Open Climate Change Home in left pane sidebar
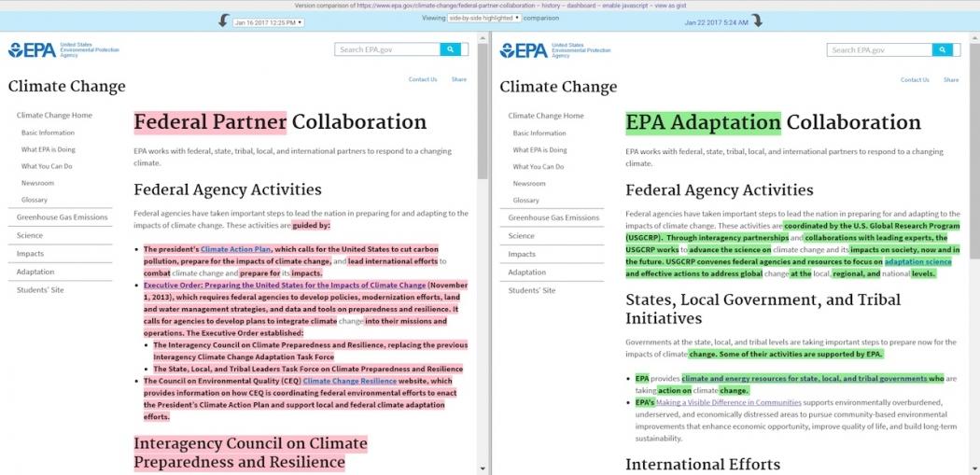This screenshot has width=980, height=475. coord(54,115)
